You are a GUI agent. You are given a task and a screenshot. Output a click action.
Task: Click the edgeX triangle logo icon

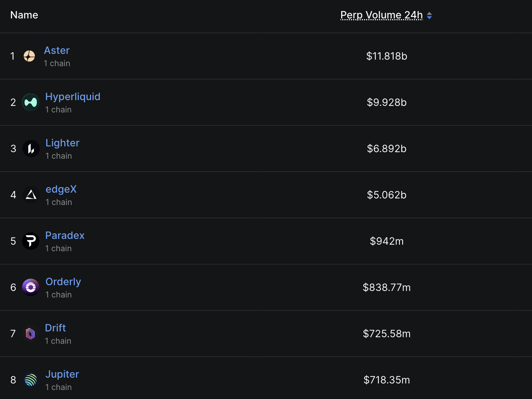point(31,195)
